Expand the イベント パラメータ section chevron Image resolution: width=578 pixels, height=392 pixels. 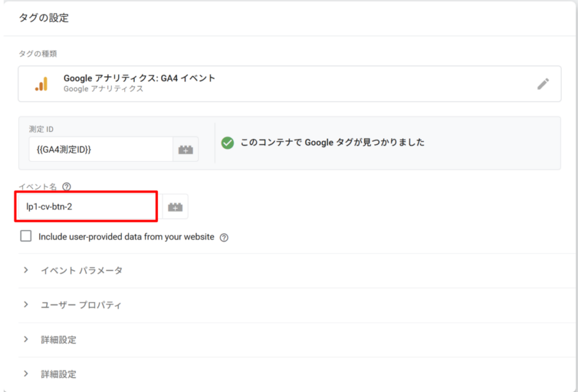(26, 270)
